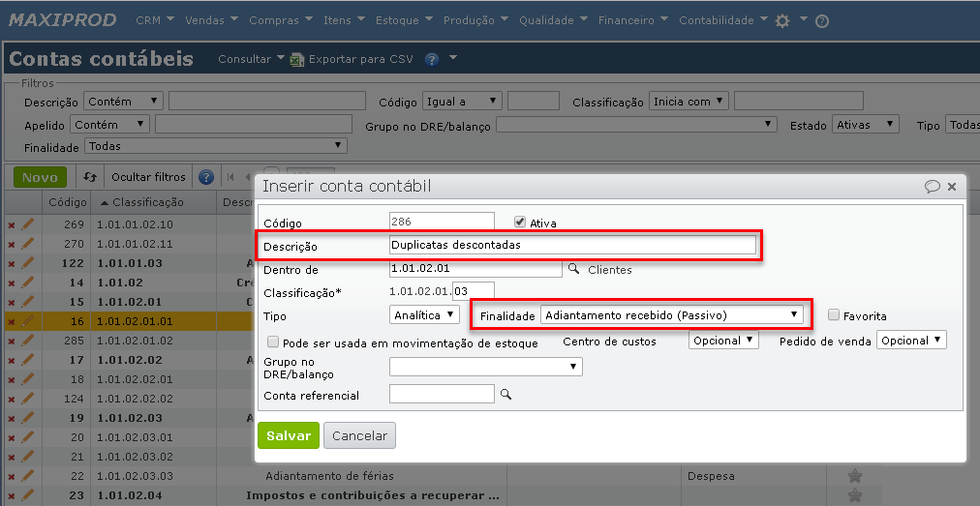This screenshot has height=506, width=980.
Task: Open the Pedido de venda Opcional dropdown
Action: click(x=912, y=341)
